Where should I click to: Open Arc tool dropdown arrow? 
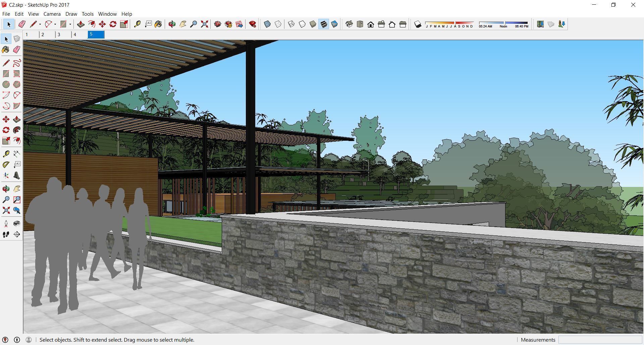click(x=55, y=24)
